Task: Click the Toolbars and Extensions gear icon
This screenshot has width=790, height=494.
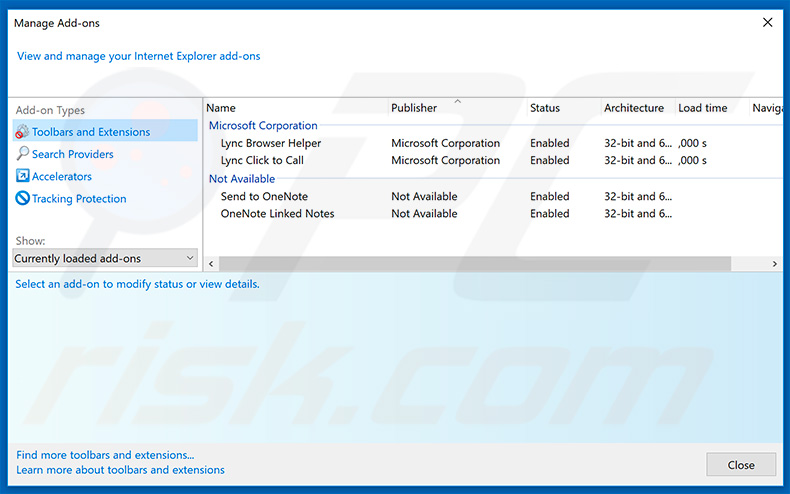Action: tap(22, 132)
